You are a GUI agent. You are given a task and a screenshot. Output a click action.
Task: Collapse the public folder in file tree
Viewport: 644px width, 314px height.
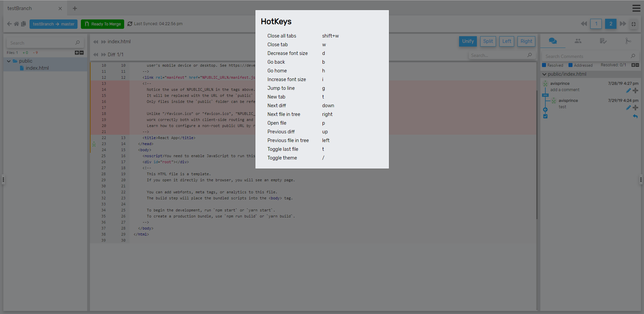click(x=9, y=61)
